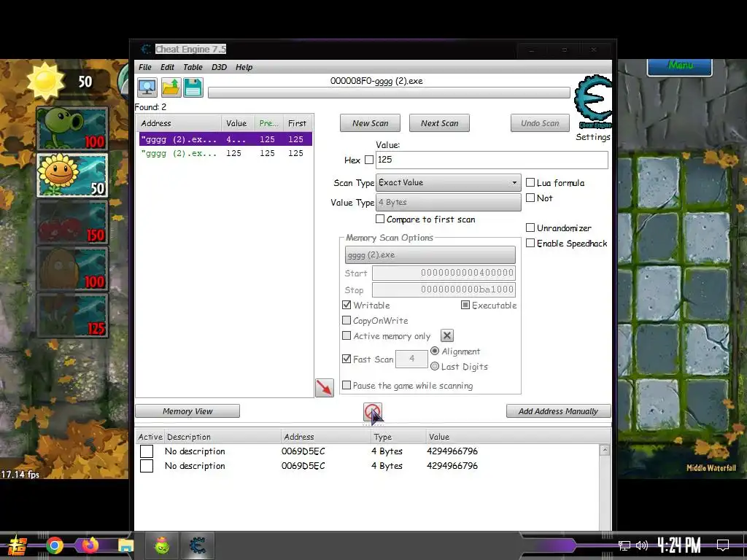This screenshot has width=747, height=560.
Task: Click the red arrow add-to-addresslist icon
Action: 325,388
